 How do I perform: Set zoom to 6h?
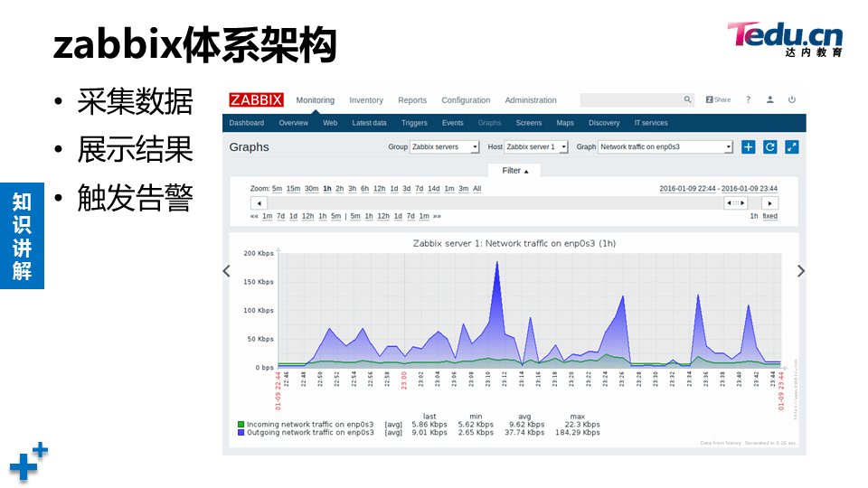click(x=364, y=189)
